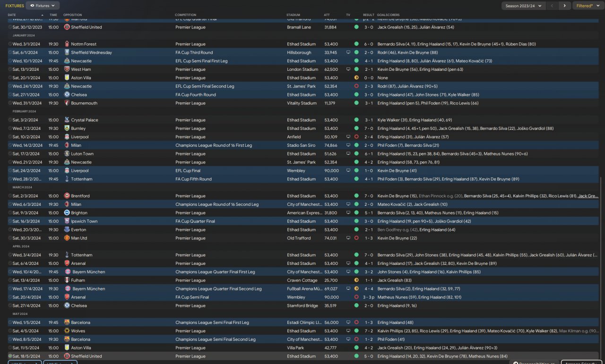The image size is (605, 364).
Task: Click the Fulham club badge
Action: 67,280
